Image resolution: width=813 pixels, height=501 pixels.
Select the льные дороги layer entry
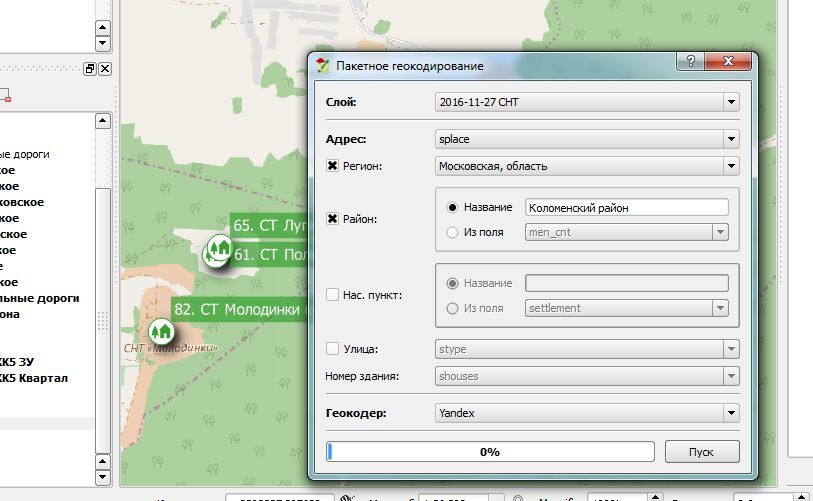(39, 298)
